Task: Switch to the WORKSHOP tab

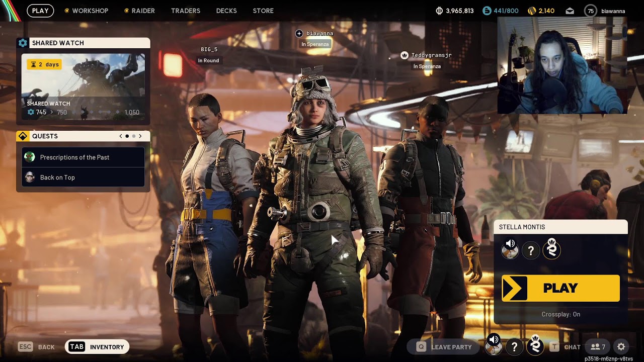Action: [90, 11]
